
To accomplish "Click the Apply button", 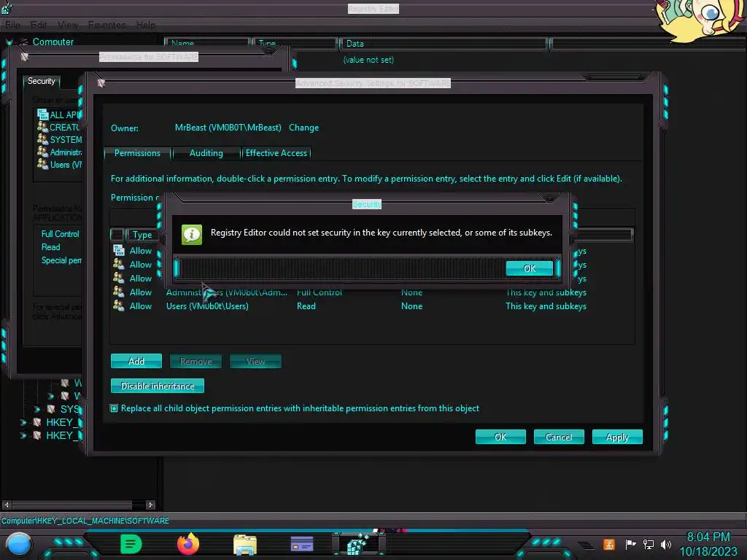I will click(617, 437).
